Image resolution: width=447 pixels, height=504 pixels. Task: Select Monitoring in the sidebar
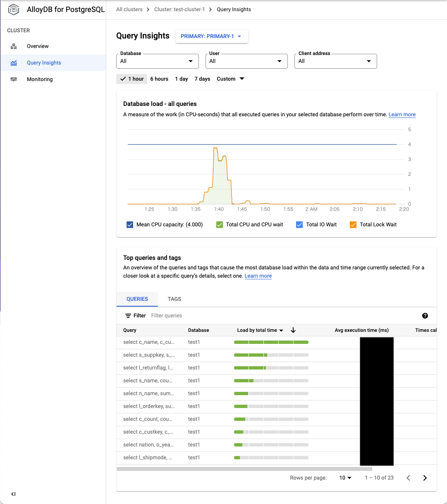click(x=53, y=79)
